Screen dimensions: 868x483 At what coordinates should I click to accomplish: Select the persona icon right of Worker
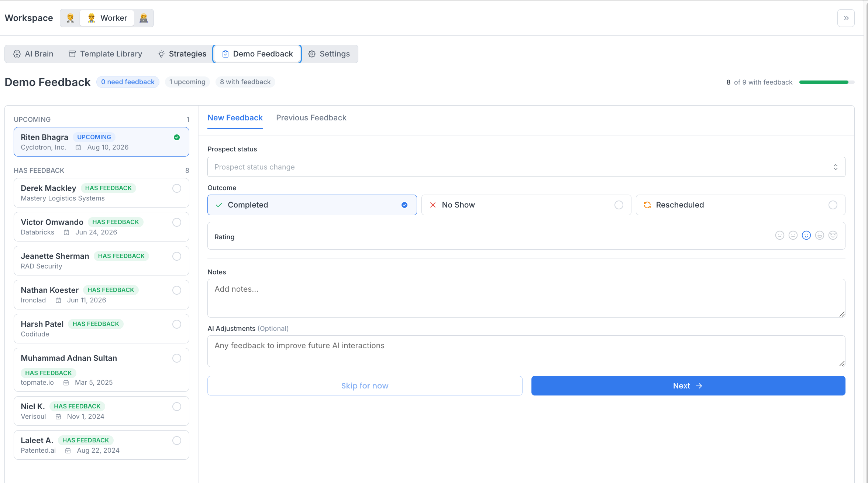coord(144,18)
